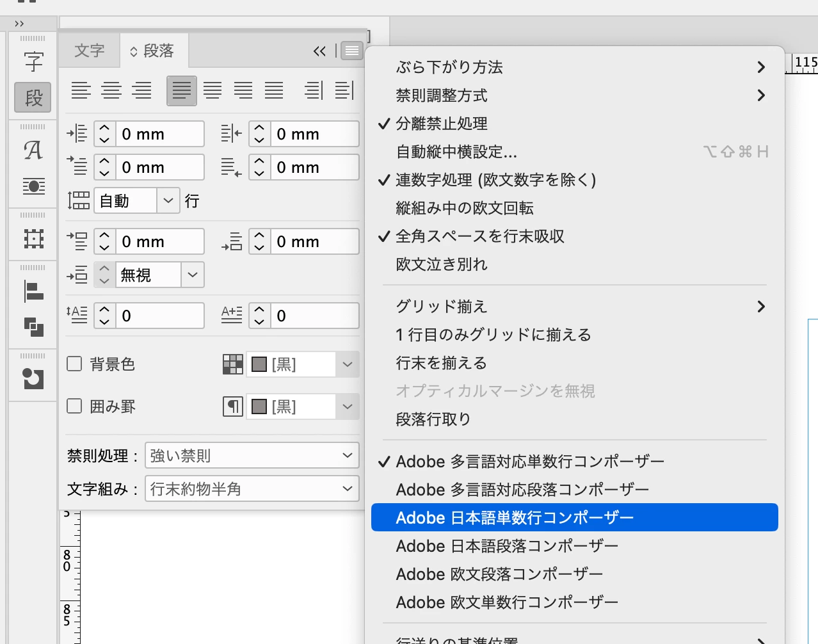Select Adobe 日本語単数行コンポーザー

(575, 517)
